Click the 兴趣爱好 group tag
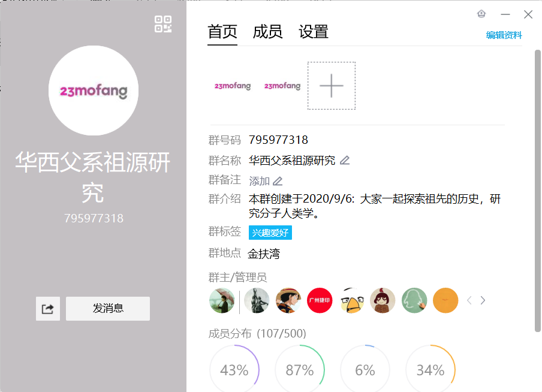 coord(270,233)
